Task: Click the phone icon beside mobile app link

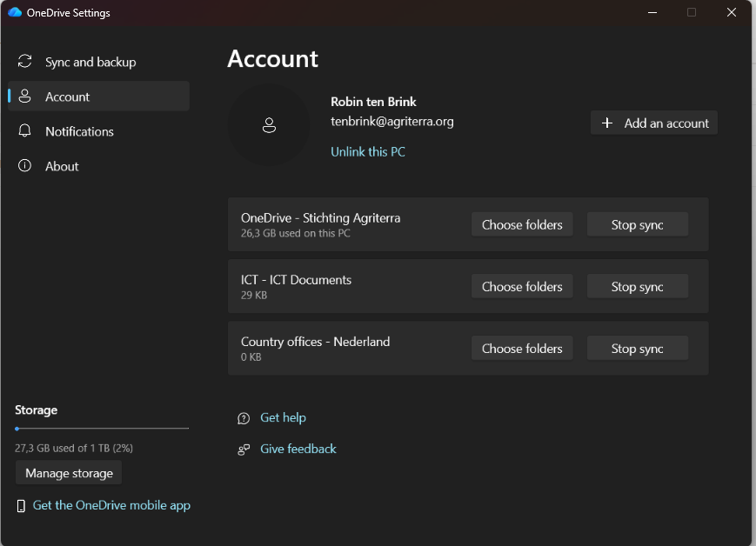Action: [x=21, y=505]
